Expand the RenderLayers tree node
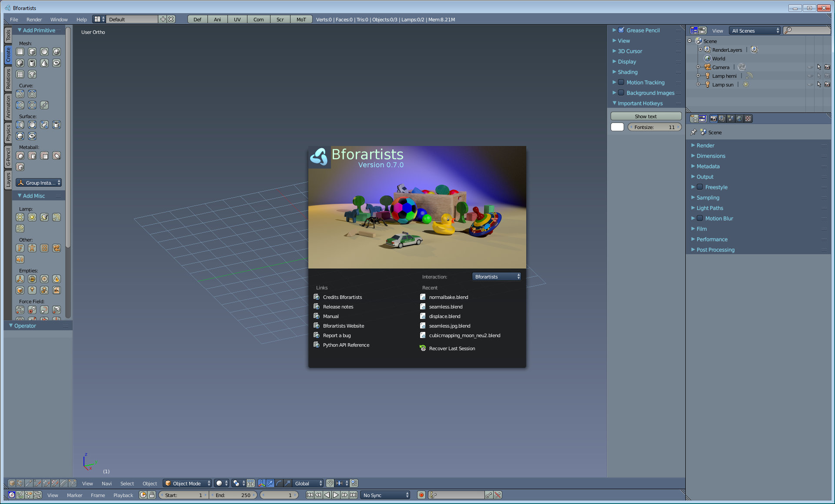The image size is (835, 504). (x=700, y=50)
